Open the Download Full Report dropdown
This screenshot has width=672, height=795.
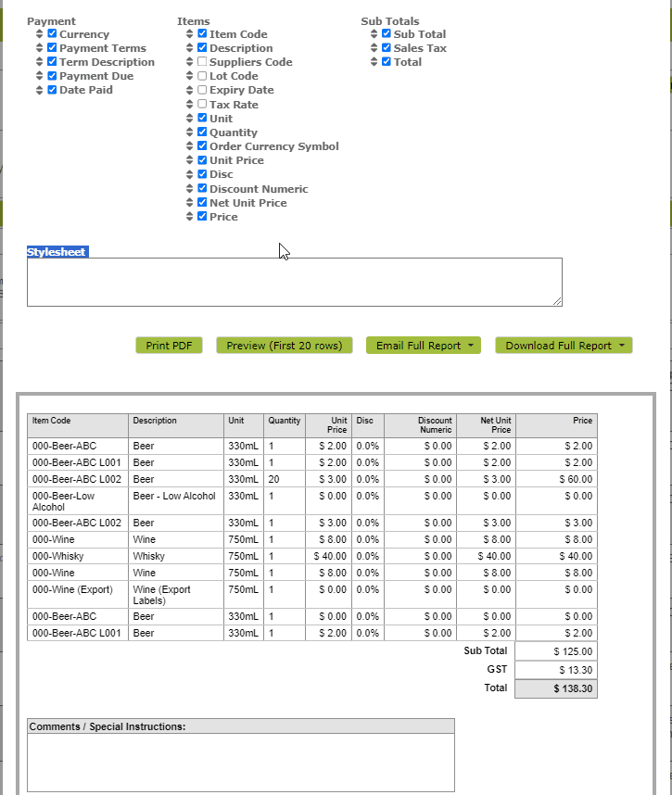564,346
